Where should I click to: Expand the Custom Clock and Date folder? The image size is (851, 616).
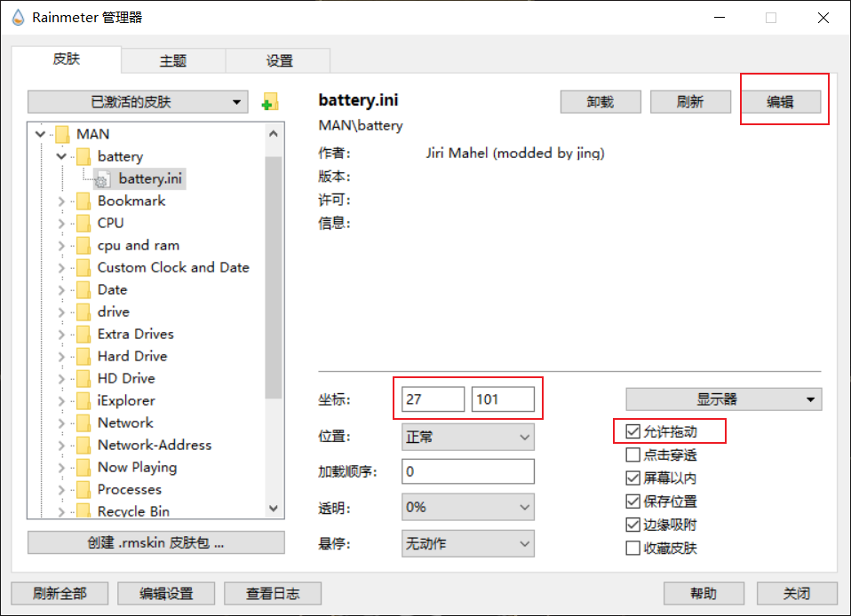61,268
